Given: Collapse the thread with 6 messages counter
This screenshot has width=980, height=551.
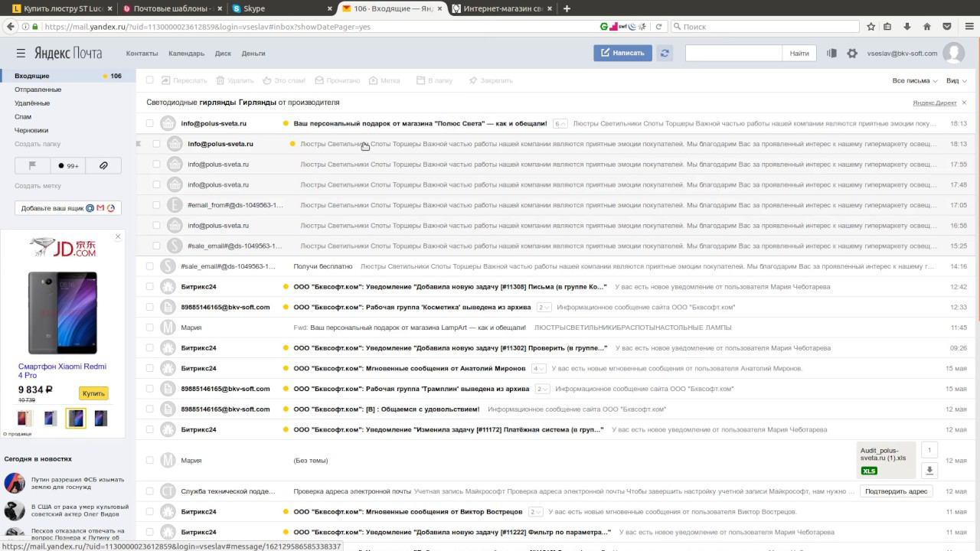Looking at the screenshot, I should coord(560,123).
